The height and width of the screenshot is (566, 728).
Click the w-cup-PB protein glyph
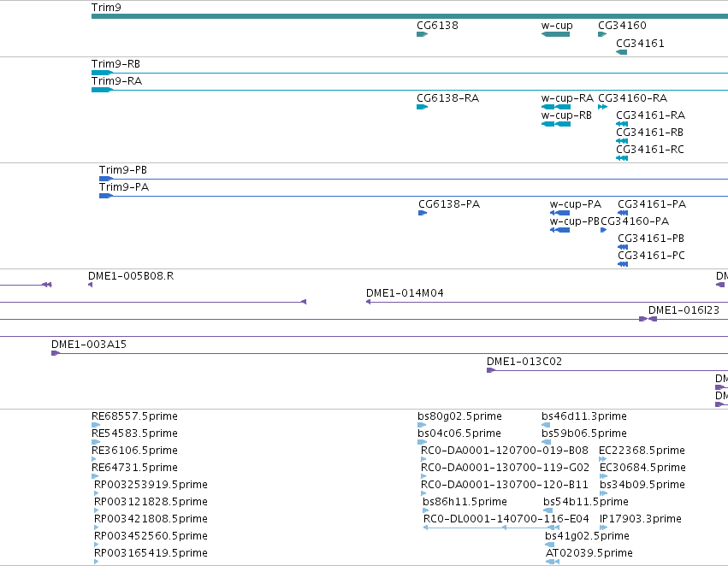pos(559,230)
